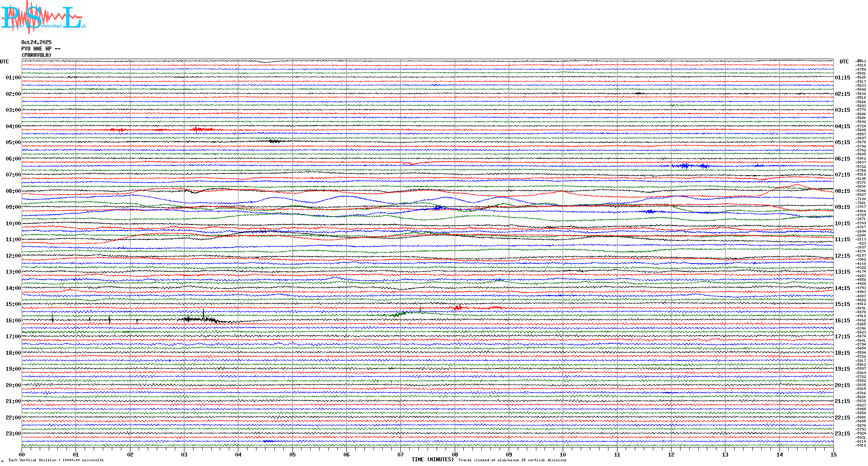Click the right UTC axis header
Viewport: 868px width, 466px height.
pos(844,62)
